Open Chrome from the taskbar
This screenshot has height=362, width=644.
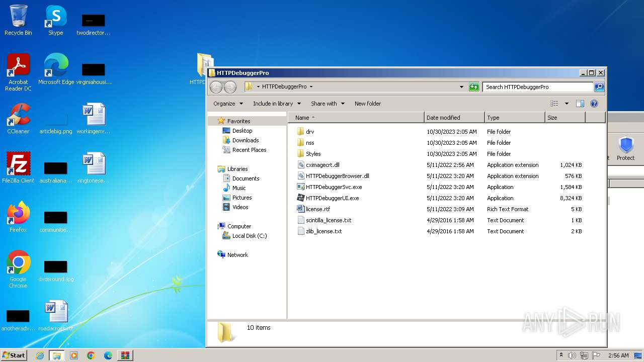coord(91,355)
